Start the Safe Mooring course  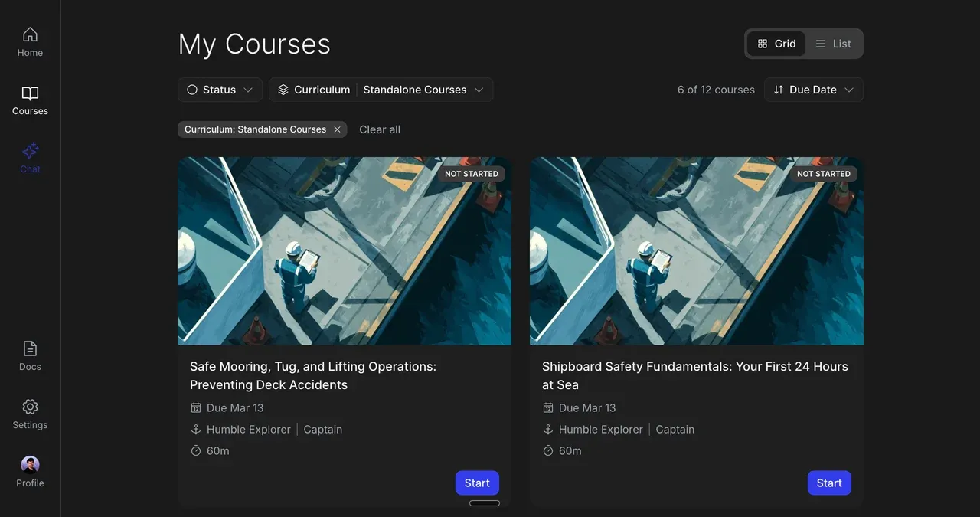coord(477,483)
